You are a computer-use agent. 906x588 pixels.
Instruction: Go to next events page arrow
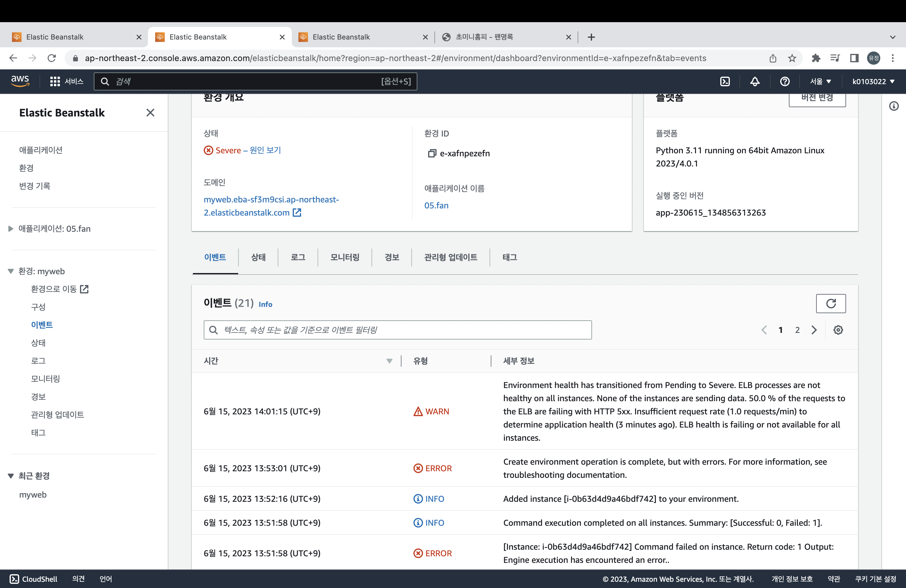(x=814, y=330)
